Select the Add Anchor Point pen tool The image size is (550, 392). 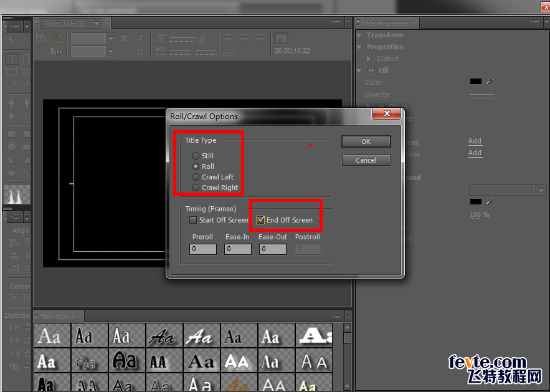(x=12, y=115)
